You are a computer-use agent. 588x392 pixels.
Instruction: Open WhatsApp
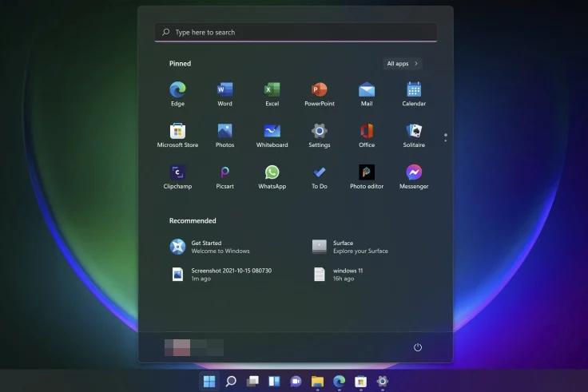point(272,176)
